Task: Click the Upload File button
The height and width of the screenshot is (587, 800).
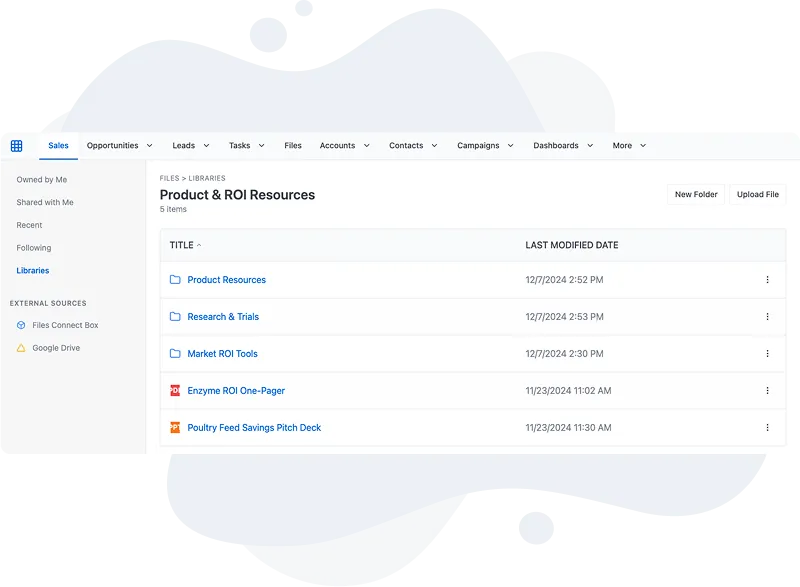Action: (x=757, y=194)
